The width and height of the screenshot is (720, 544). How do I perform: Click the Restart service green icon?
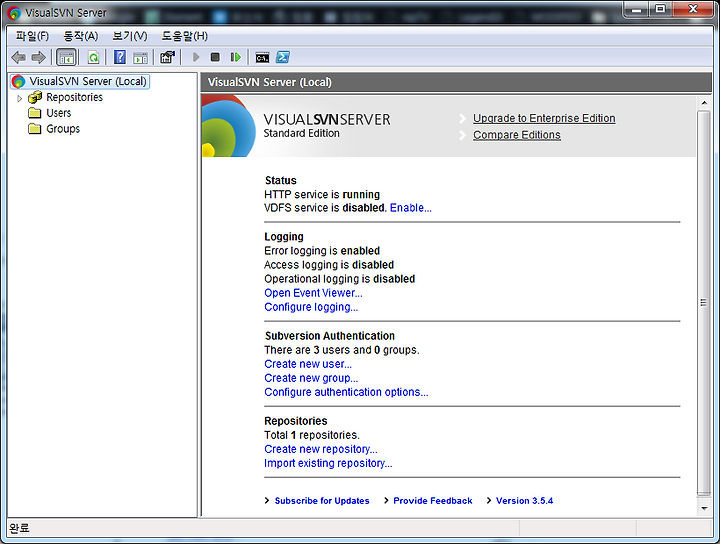[x=236, y=57]
